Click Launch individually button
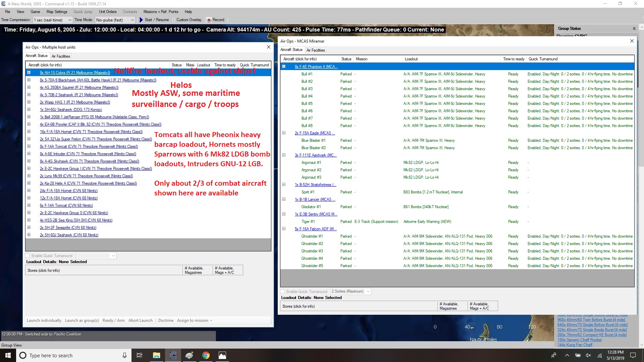Viewport: 644px width, 362px height. [x=44, y=320]
